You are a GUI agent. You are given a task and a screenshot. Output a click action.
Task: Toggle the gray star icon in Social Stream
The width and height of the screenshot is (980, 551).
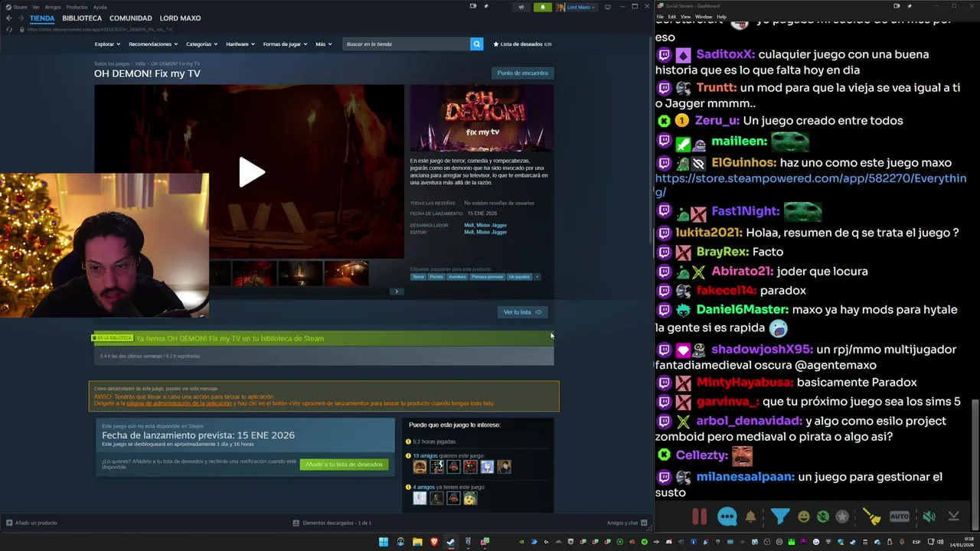coord(842,517)
